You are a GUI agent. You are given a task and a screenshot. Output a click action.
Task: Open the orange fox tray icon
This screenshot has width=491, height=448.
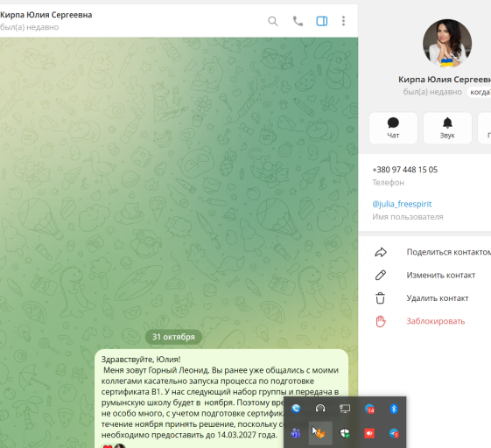click(x=320, y=433)
